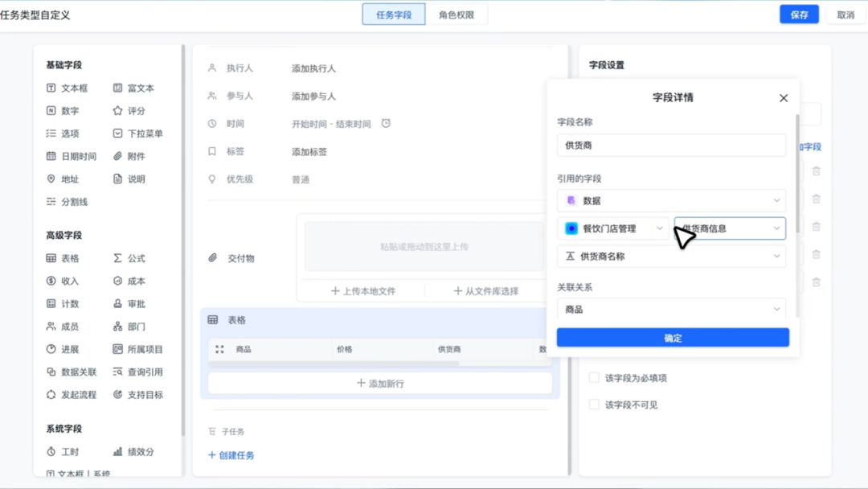This screenshot has height=489, width=868.
Task: Click 添加新行 to add row
Action: coord(380,383)
